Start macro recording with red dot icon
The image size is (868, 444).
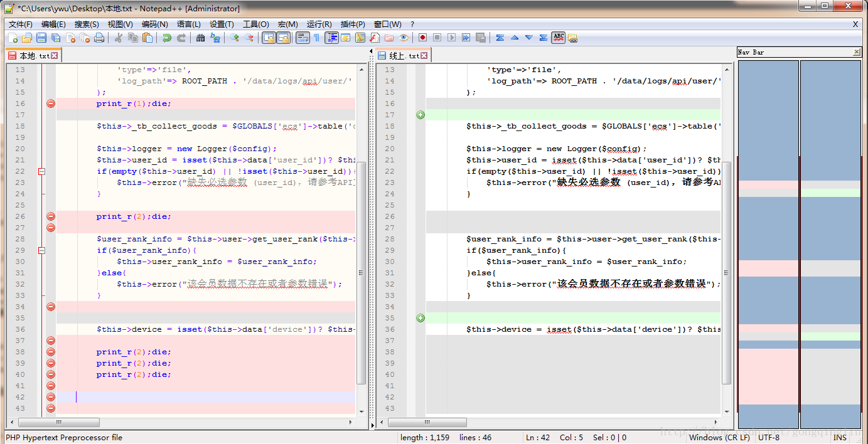422,38
